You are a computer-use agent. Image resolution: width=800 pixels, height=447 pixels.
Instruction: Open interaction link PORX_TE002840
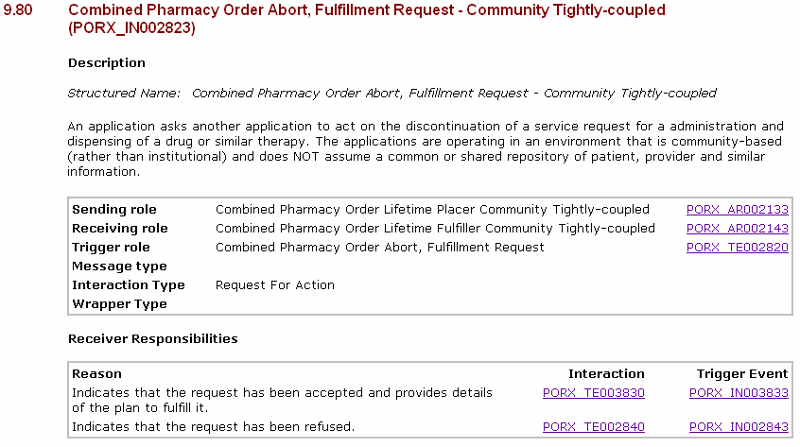(593, 427)
